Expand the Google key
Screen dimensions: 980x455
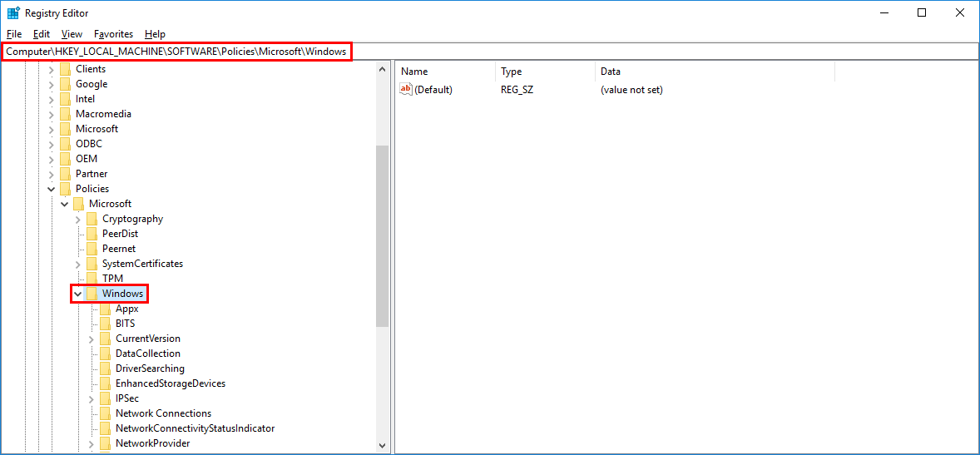coord(52,84)
